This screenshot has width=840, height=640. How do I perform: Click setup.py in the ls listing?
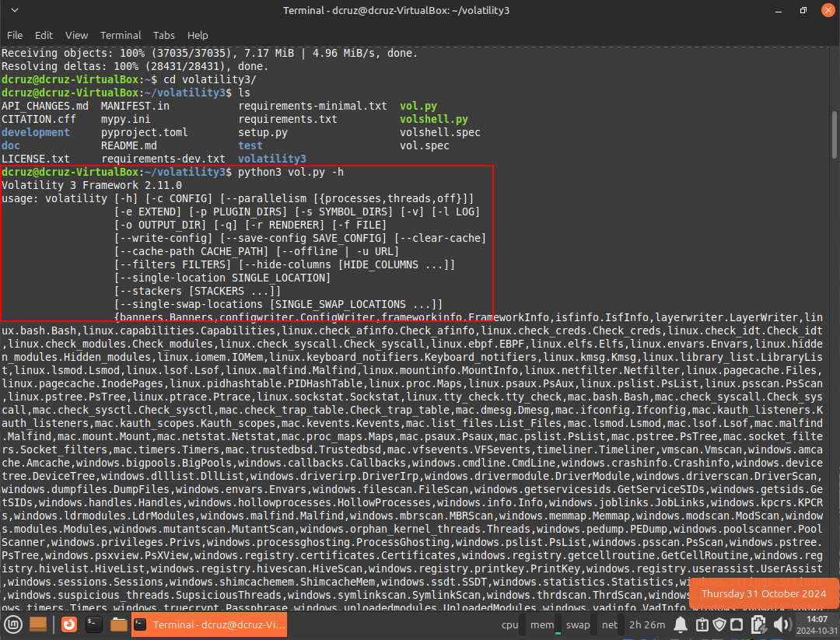263,132
